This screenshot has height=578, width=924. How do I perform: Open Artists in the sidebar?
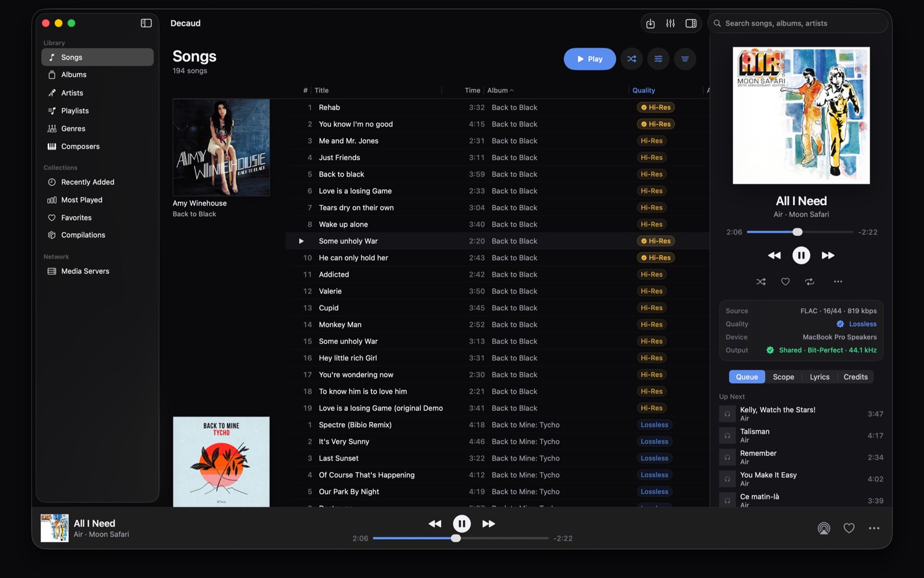click(98, 92)
